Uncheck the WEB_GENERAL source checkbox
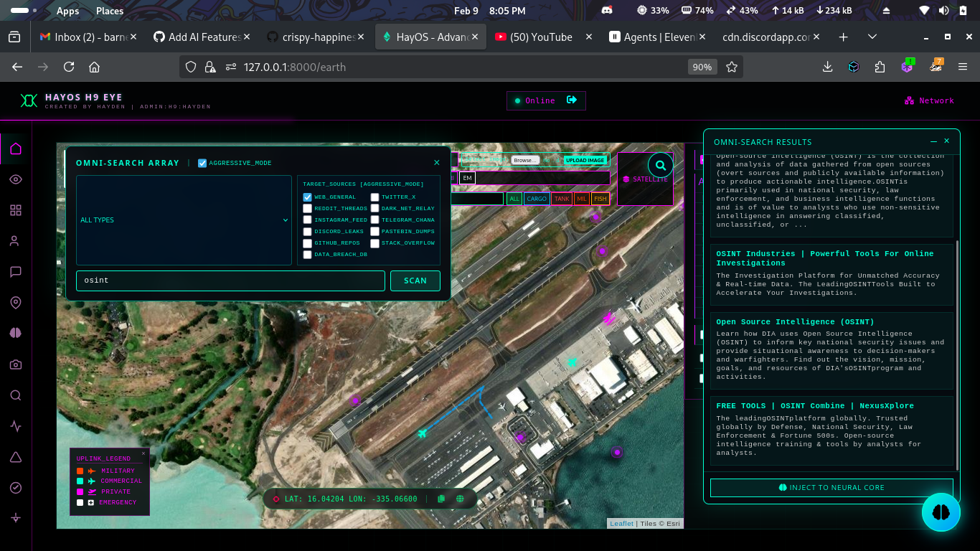The height and width of the screenshot is (551, 980). click(307, 197)
